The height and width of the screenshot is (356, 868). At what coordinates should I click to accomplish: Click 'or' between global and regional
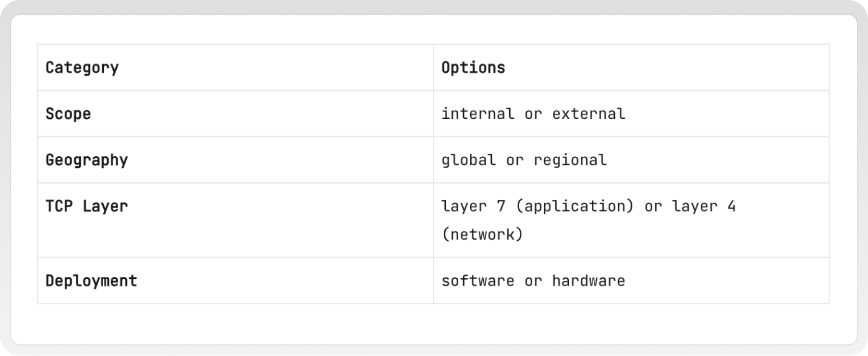click(x=515, y=161)
